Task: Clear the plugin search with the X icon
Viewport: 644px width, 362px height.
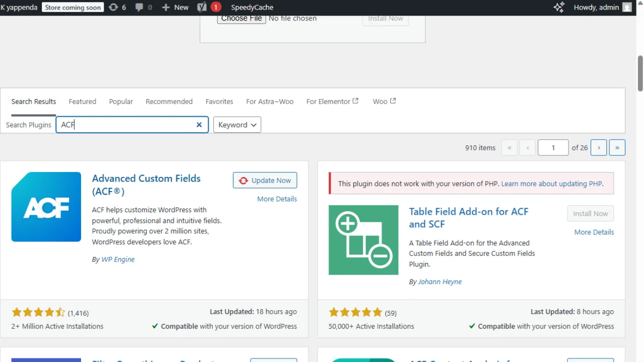Action: point(199,125)
